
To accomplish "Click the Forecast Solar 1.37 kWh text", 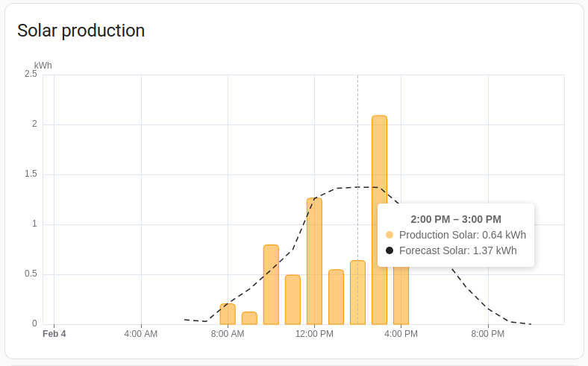I will [x=458, y=250].
